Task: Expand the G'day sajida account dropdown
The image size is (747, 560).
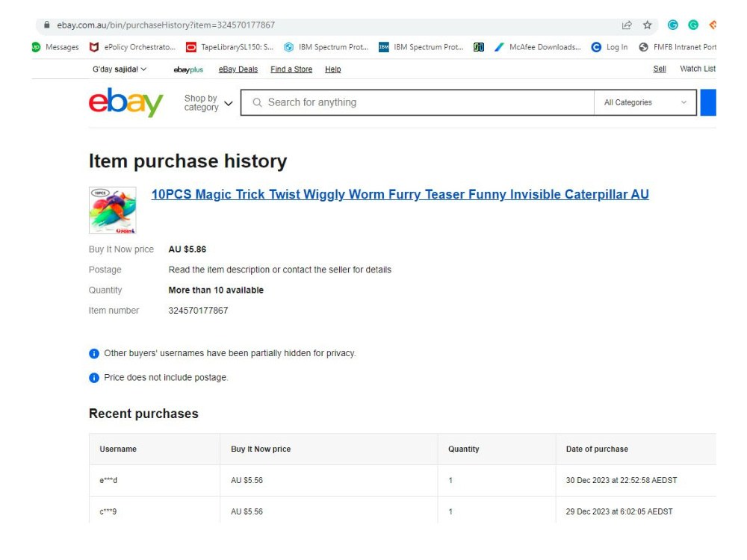Action: click(120, 69)
